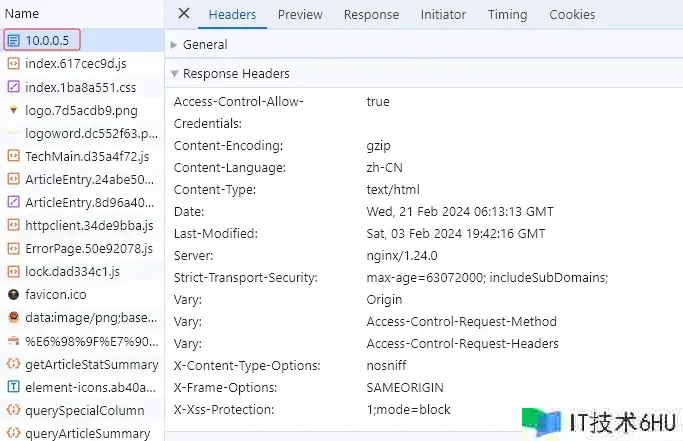
Task: Show the Timing tab
Action: pyautogui.click(x=507, y=15)
